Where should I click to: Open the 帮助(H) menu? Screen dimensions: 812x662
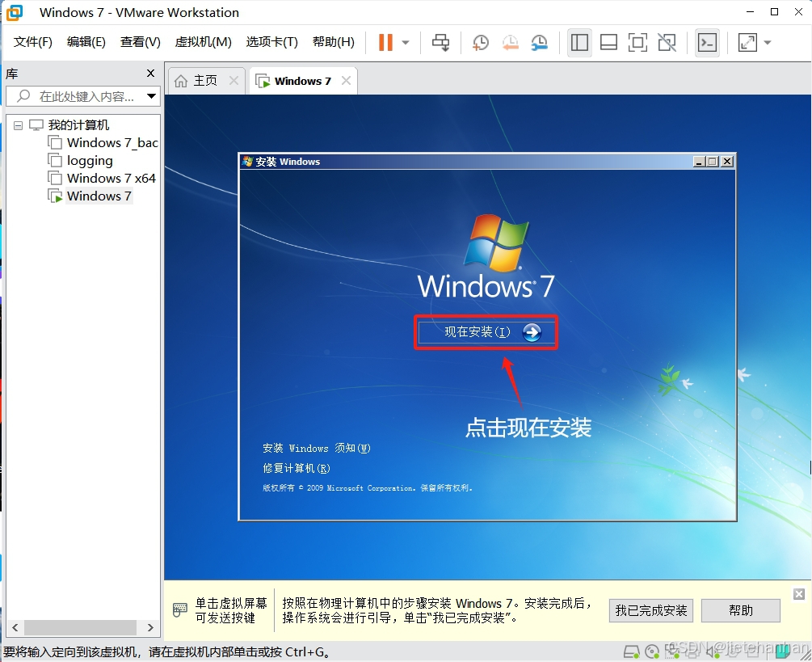click(x=334, y=42)
